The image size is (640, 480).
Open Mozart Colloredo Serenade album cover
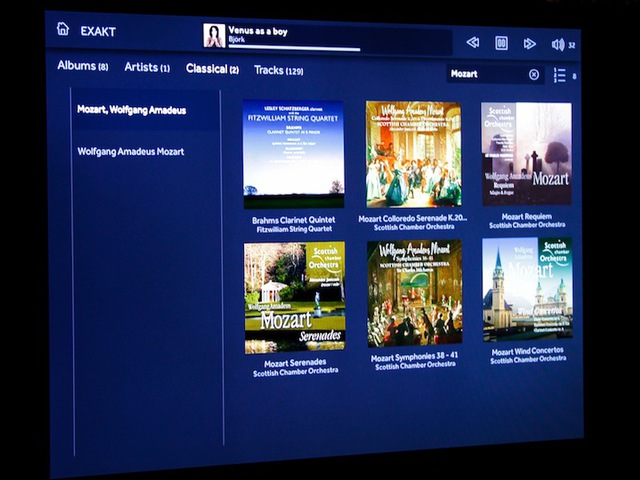click(413, 154)
